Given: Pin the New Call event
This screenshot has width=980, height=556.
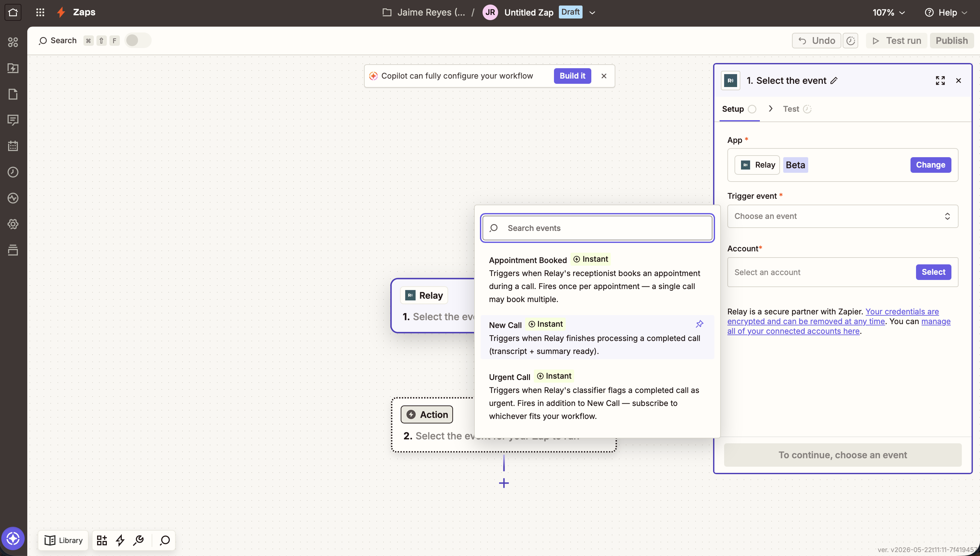Looking at the screenshot, I should (x=699, y=324).
